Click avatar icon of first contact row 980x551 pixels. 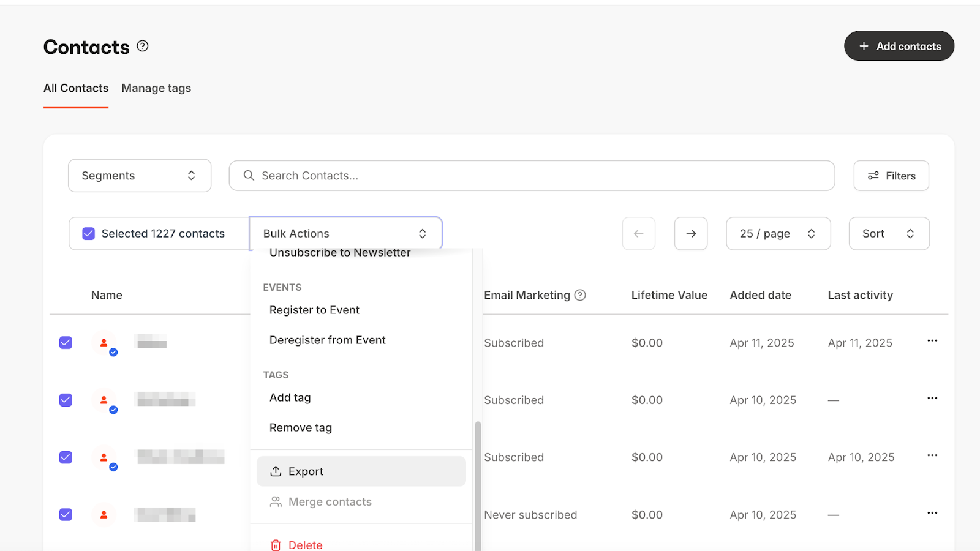[104, 343]
